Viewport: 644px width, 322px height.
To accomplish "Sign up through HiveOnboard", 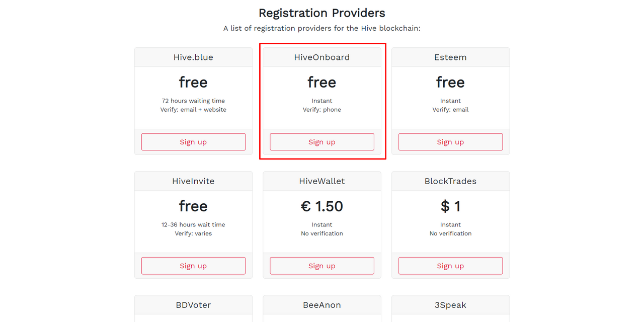I will coord(322,142).
